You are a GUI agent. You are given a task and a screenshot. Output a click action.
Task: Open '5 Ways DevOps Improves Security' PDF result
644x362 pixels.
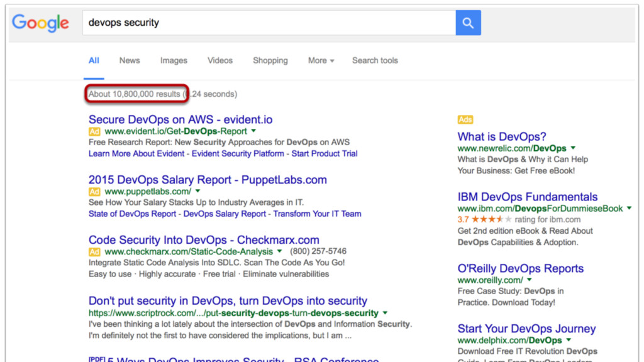click(x=233, y=359)
